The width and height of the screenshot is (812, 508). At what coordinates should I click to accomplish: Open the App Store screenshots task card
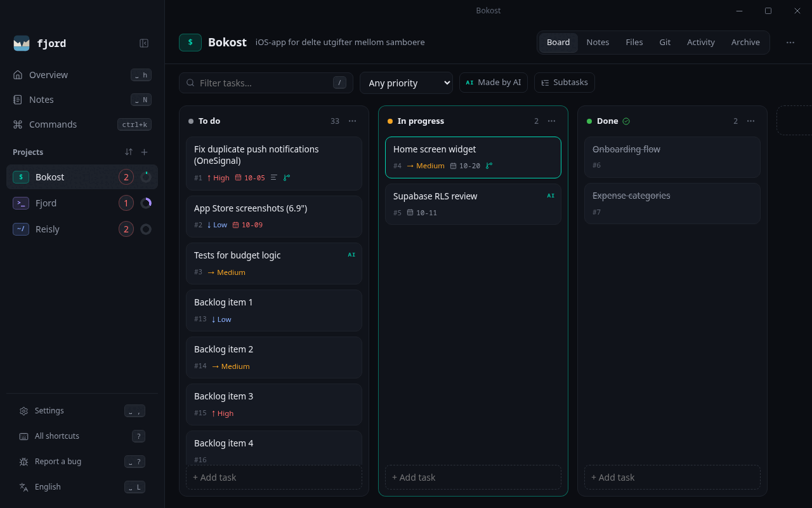point(274,217)
